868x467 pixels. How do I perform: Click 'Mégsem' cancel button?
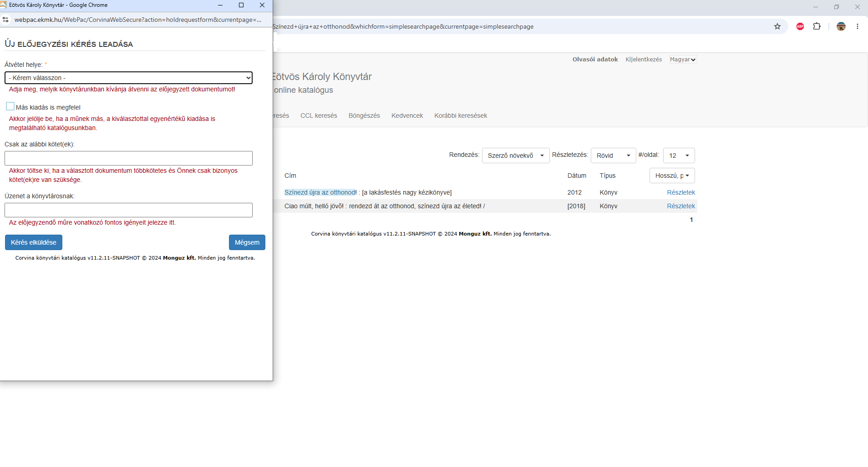pos(247,242)
